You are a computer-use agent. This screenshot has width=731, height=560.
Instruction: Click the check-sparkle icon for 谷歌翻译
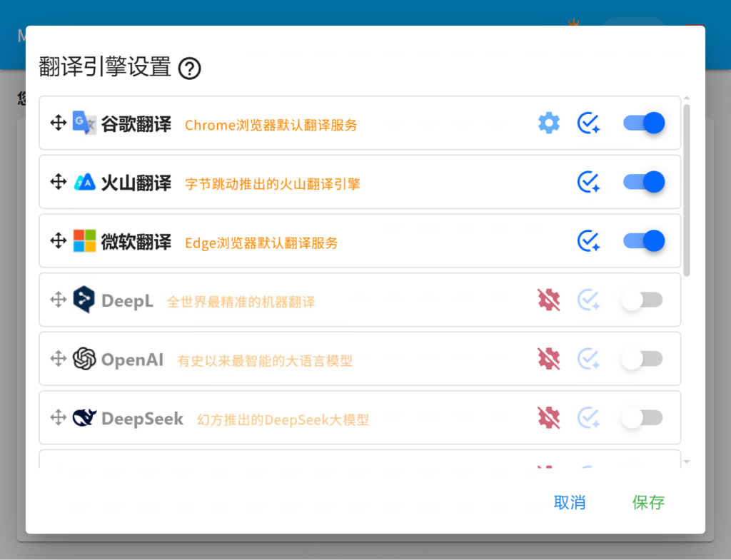(x=588, y=123)
